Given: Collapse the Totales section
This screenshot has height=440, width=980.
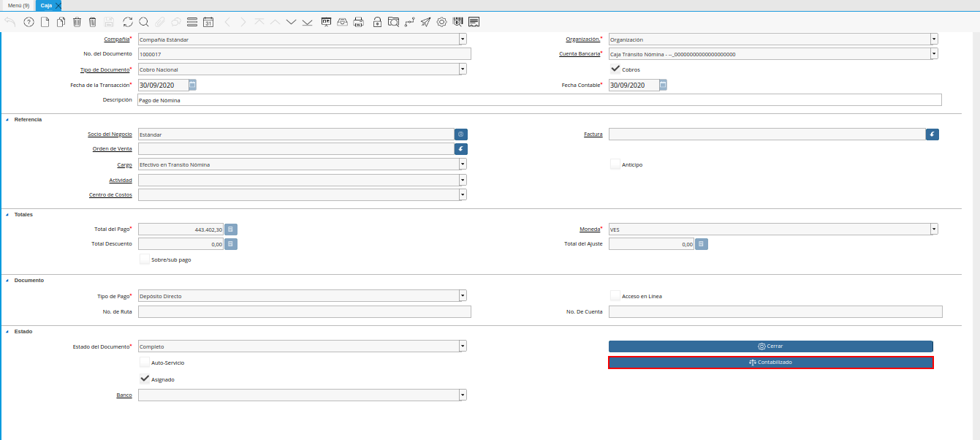Looking at the screenshot, I should tap(7, 214).
